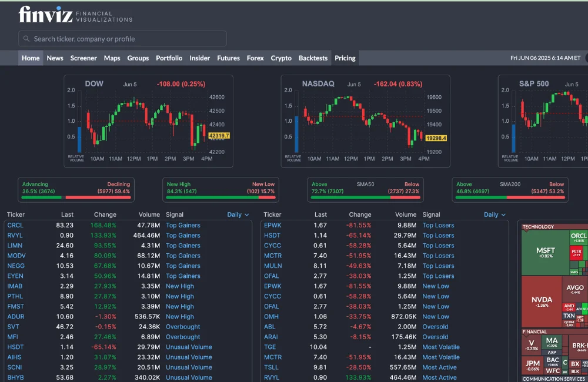Click the Pricing navigation item

[345, 58]
